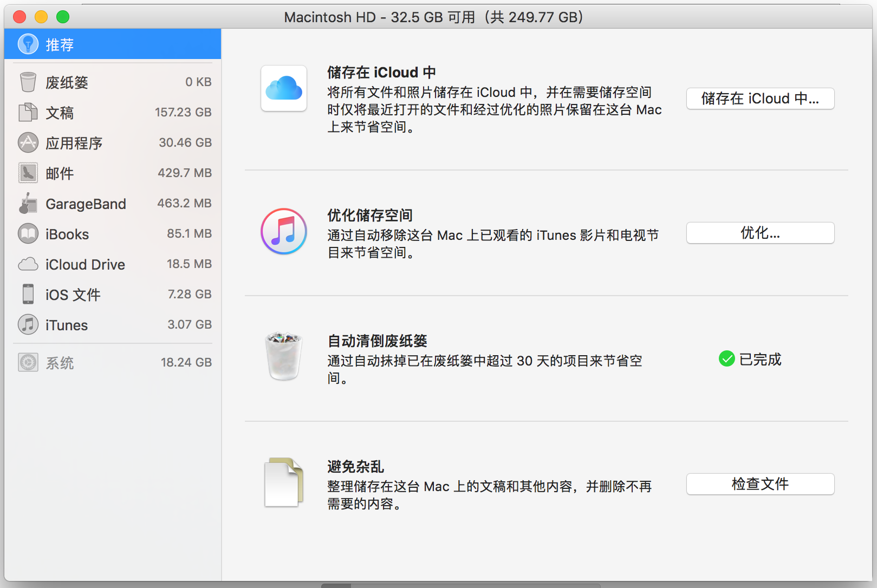Click the lightbulb 推荐 icon

tap(28, 44)
